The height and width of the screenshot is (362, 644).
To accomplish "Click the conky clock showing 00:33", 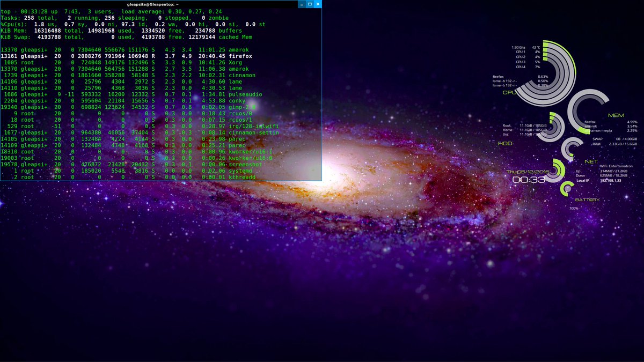I will (529, 180).
